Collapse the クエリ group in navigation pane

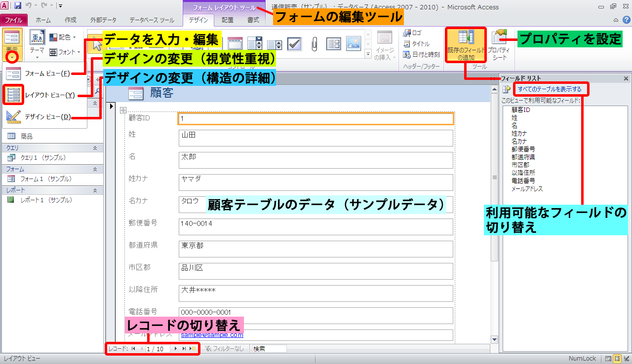[x=95, y=147]
